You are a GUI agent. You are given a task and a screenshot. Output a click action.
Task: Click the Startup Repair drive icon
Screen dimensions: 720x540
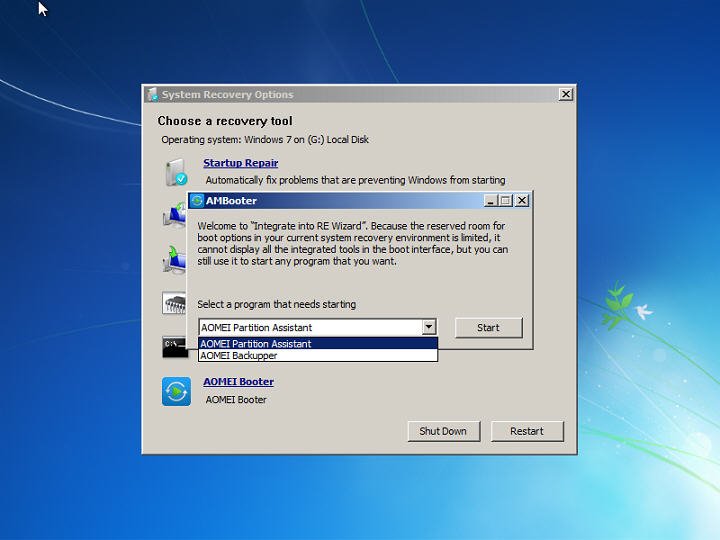(176, 172)
